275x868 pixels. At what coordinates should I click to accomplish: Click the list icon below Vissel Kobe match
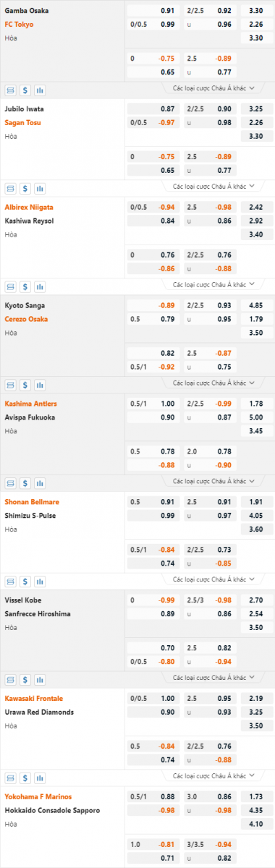(10, 680)
